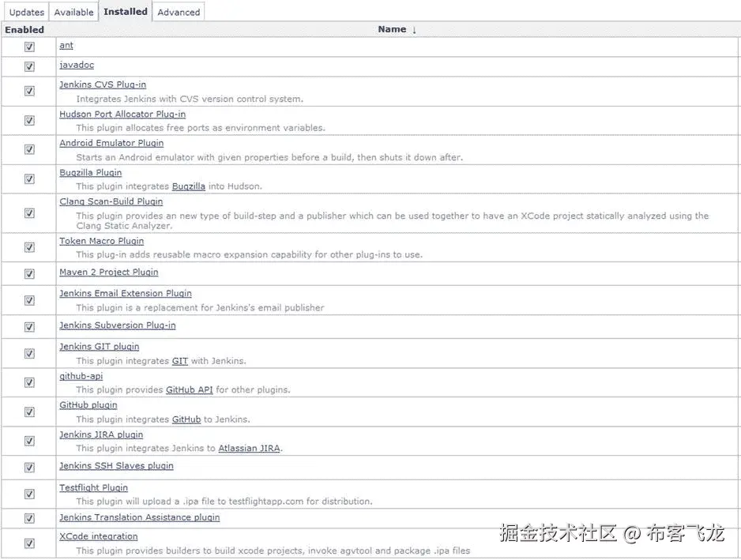Screen dimensions: 741x560
Task: Open the Testflight Plugin link
Action: (93, 487)
